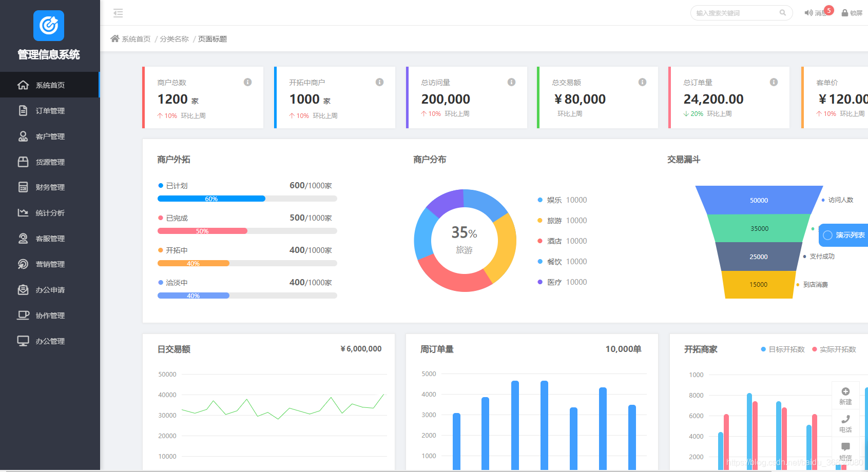Click the 短信 chat bubble icon

pos(845,447)
